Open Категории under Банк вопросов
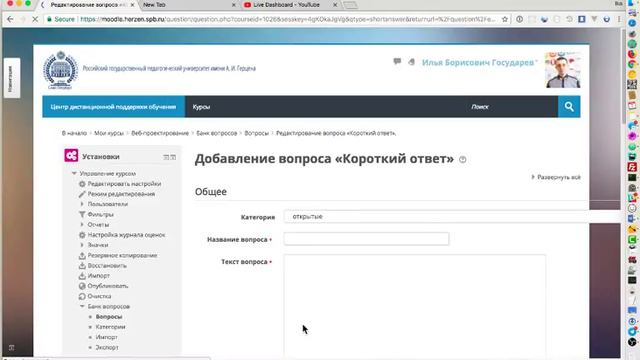 point(111,327)
